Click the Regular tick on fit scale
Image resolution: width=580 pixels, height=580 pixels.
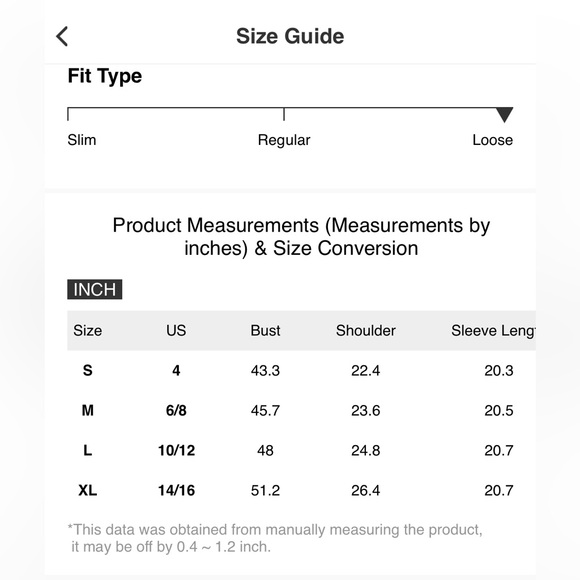[x=284, y=114]
